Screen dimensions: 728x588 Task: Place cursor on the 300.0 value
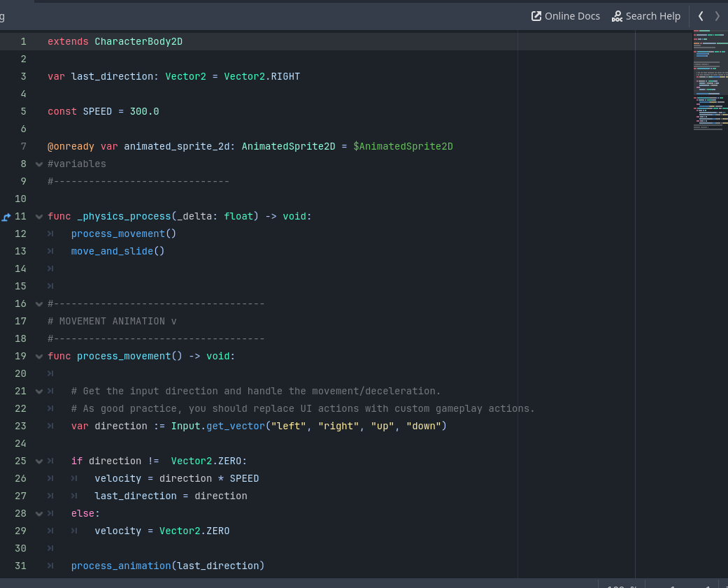click(x=144, y=111)
